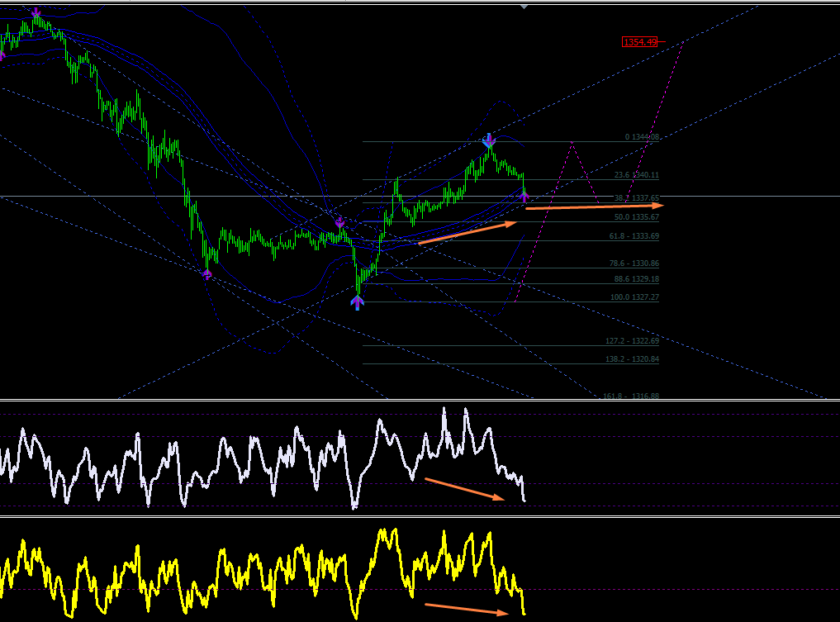Screen dimensions: 840x622
Task: Select the 100.0 Fibonacci level labeled 1327.27
Action: (634, 297)
